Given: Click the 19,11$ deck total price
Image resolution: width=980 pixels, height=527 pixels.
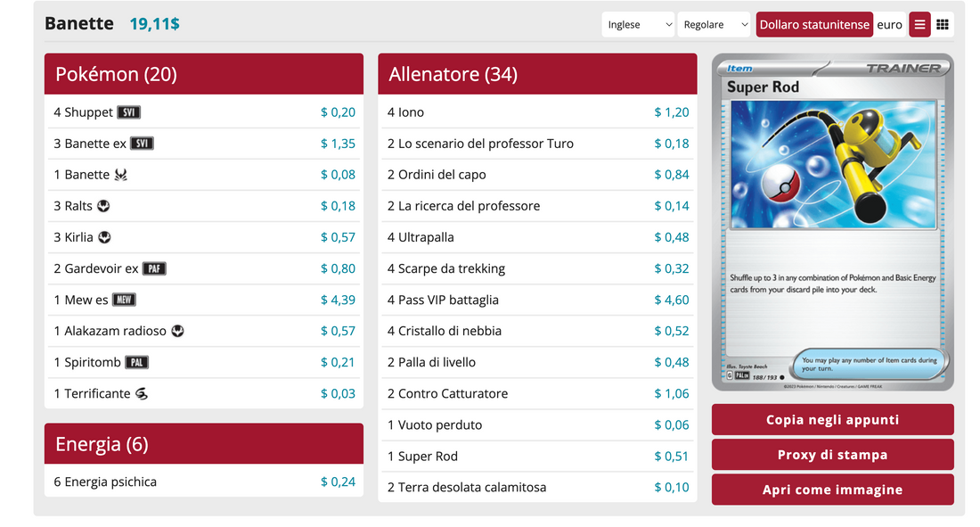Looking at the screenshot, I should (x=154, y=24).
